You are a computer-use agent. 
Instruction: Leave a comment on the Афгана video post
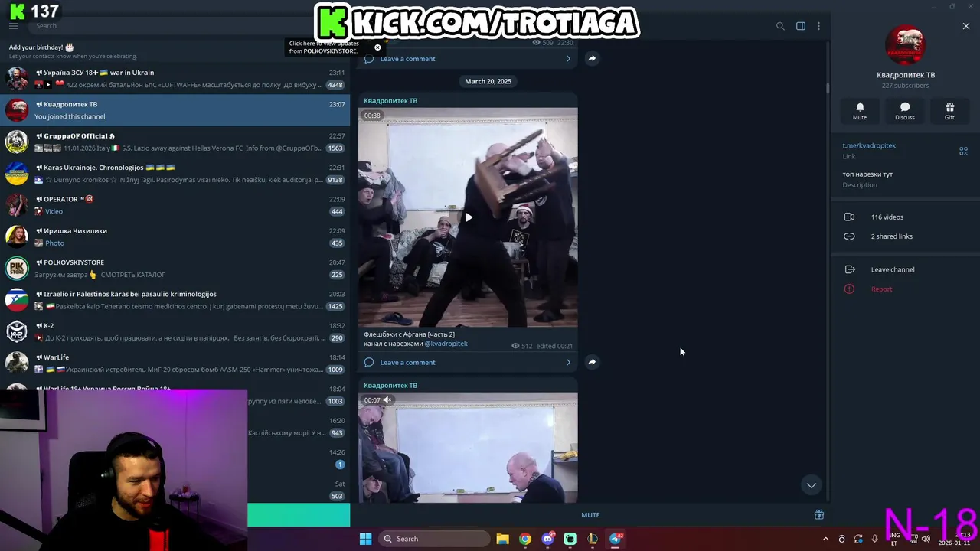407,363
